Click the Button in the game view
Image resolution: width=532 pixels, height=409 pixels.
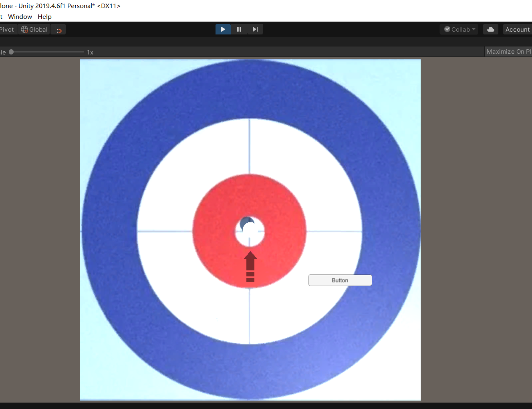click(x=340, y=280)
